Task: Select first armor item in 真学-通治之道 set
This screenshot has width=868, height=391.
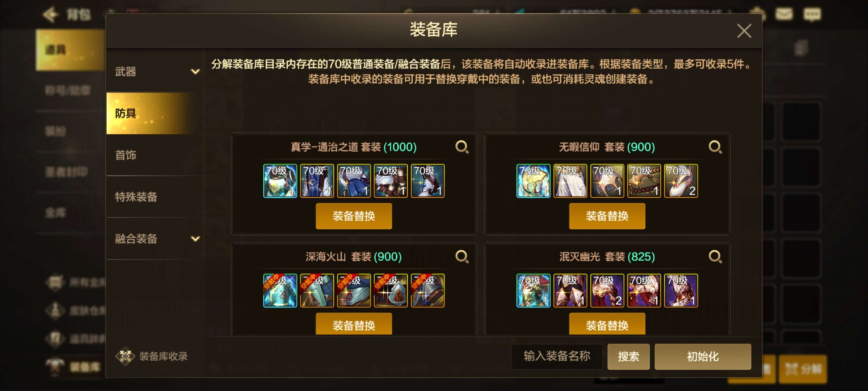Action: 280,181
